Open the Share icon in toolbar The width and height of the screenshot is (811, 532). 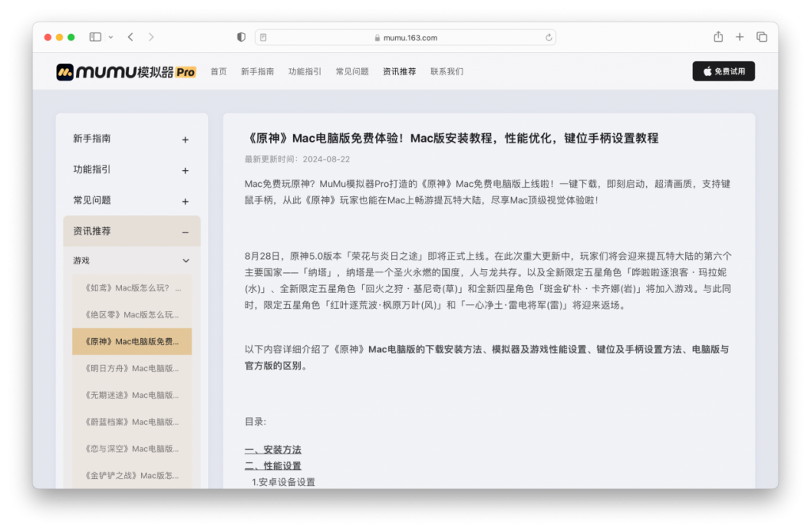(x=718, y=36)
